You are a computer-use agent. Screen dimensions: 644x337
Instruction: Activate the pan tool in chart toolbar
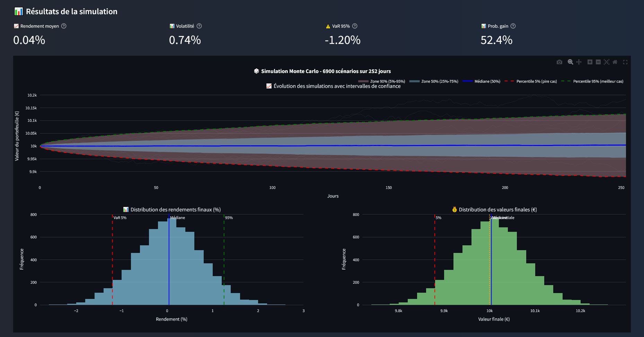[579, 62]
